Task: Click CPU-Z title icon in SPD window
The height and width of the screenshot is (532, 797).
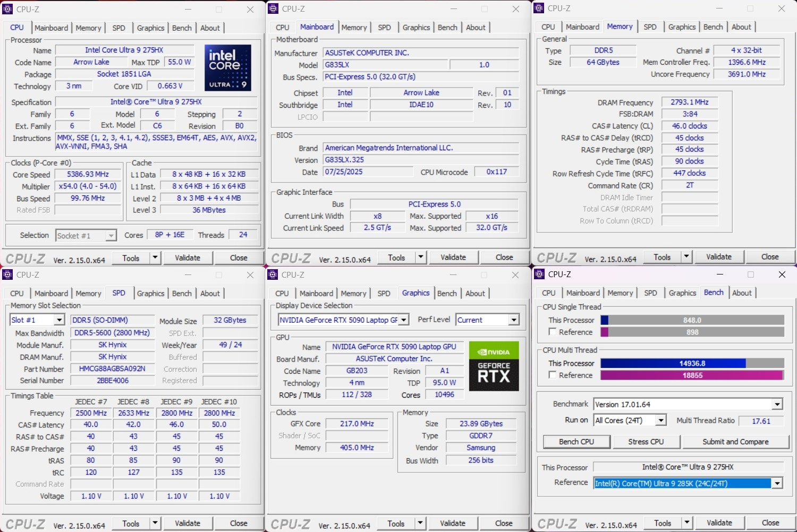Action: tap(8, 274)
